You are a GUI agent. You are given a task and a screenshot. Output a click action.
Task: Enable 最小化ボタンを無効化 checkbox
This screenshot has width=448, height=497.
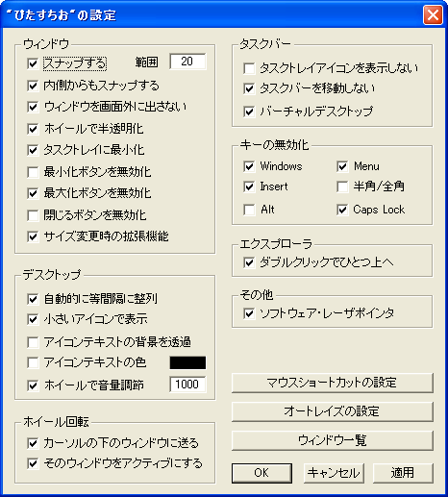coord(33,172)
